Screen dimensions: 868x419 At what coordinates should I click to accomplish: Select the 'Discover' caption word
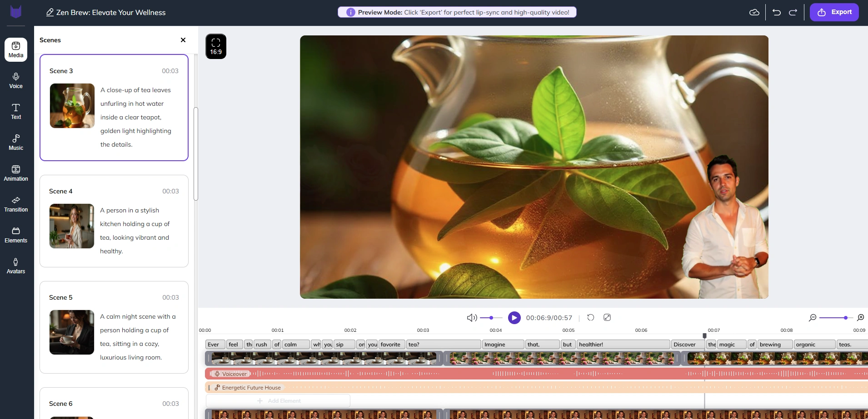coord(688,345)
